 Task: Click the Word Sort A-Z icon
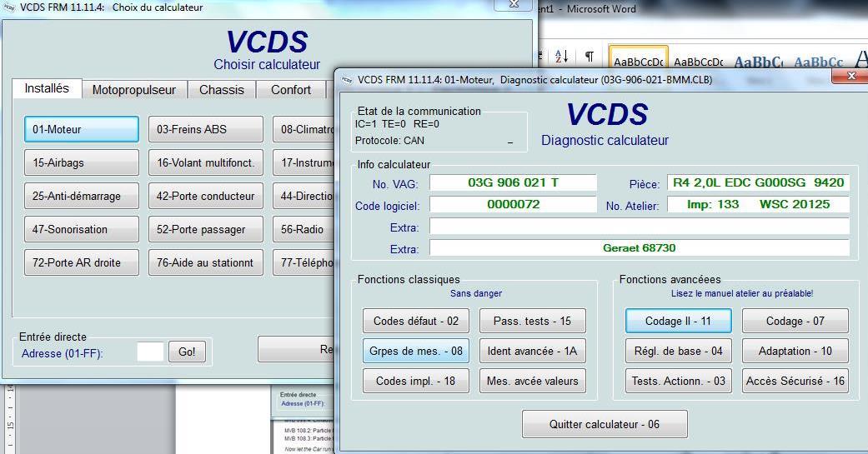561,56
